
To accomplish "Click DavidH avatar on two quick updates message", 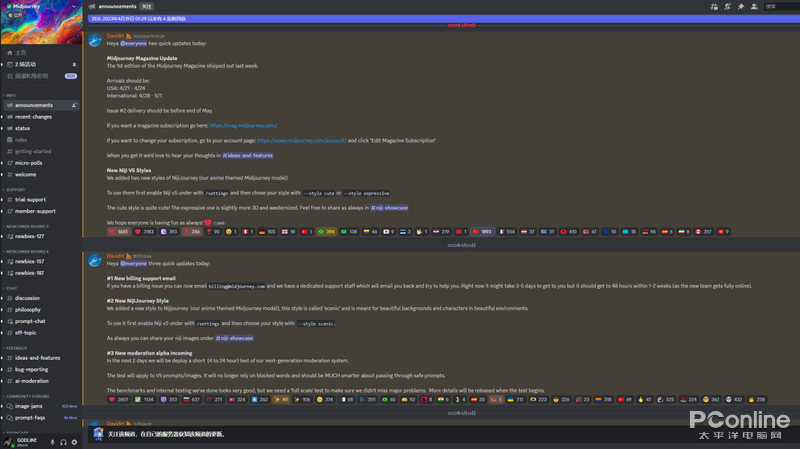I will [x=95, y=40].
